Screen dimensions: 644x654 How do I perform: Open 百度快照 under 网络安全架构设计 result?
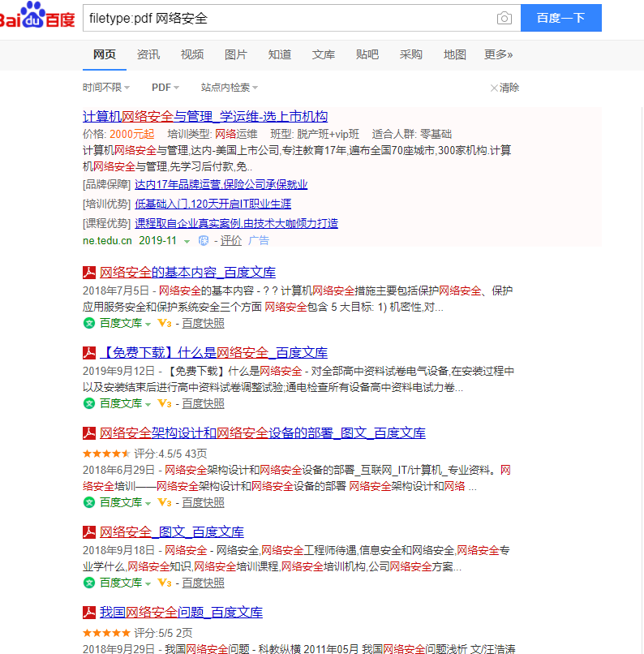click(203, 502)
